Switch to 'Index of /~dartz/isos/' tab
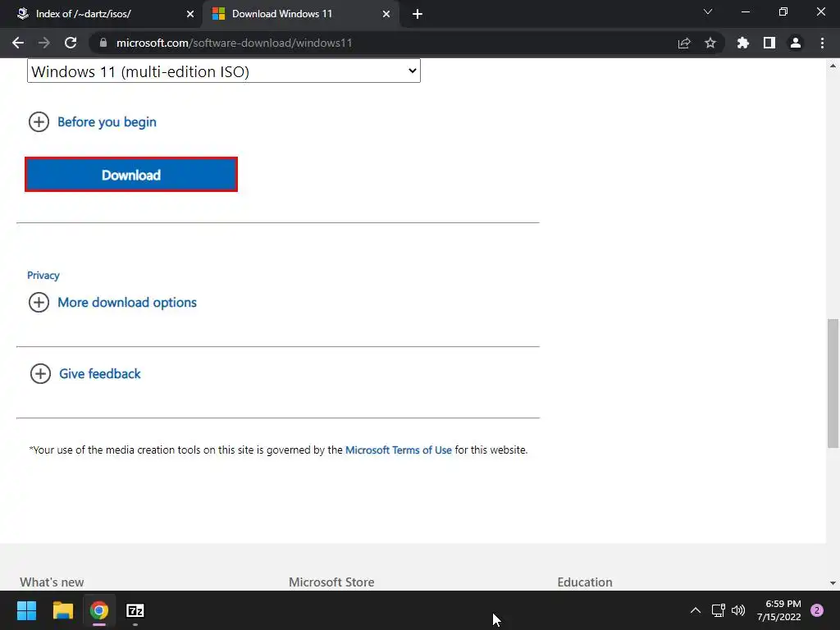 (x=102, y=14)
